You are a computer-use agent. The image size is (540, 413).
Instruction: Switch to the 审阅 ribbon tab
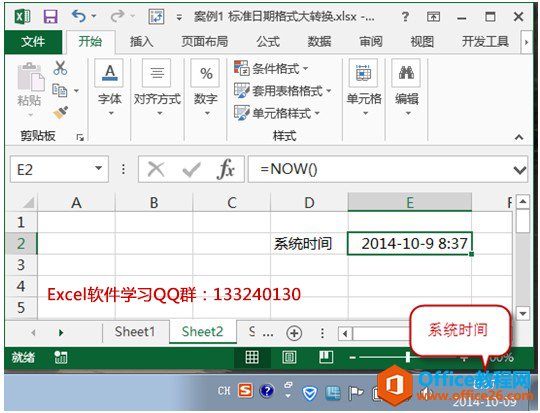coord(371,42)
